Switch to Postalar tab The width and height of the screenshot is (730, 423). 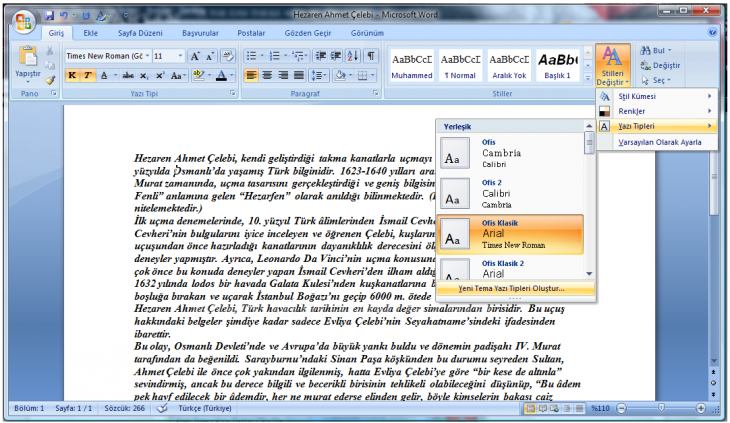click(x=251, y=33)
